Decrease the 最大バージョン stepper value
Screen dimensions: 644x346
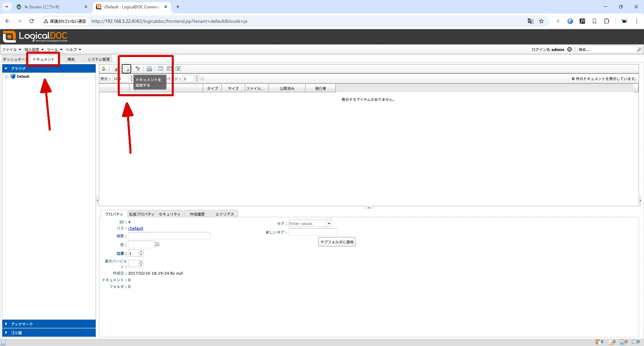(x=141, y=265)
